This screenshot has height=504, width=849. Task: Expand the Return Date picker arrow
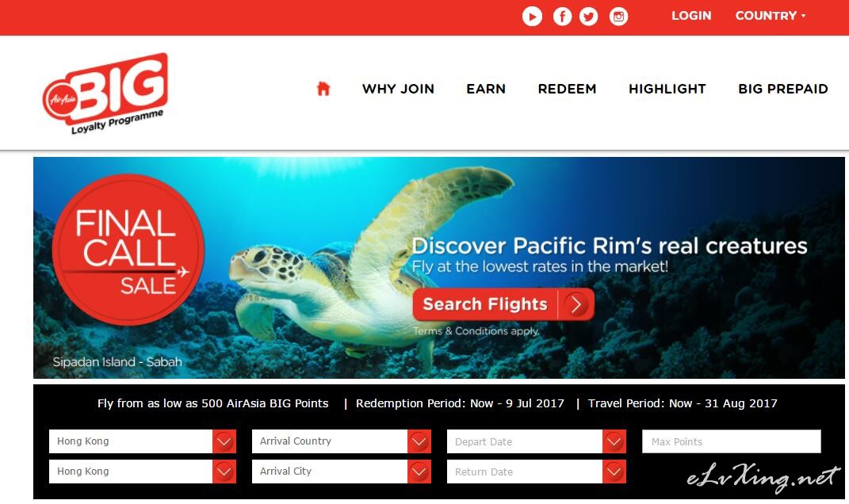[614, 472]
